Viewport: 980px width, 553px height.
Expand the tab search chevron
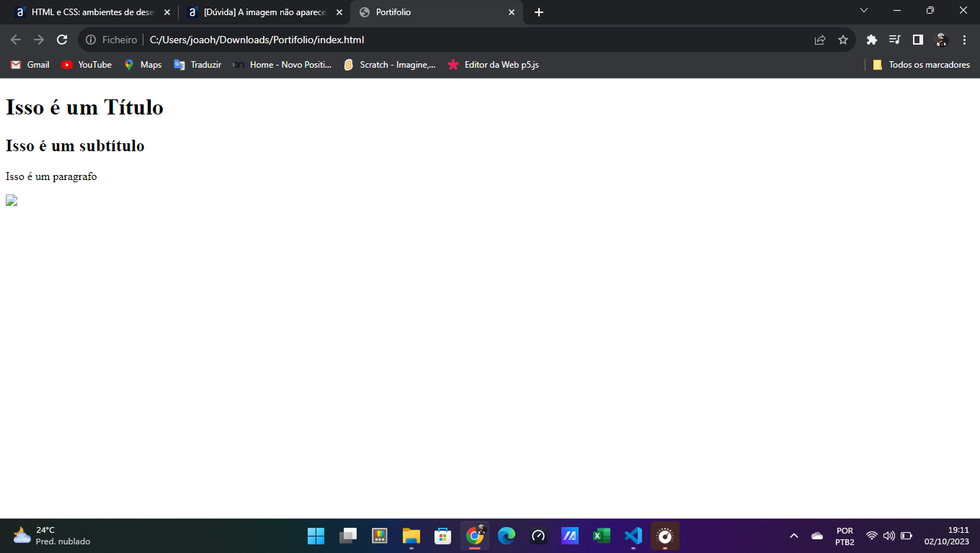point(864,10)
